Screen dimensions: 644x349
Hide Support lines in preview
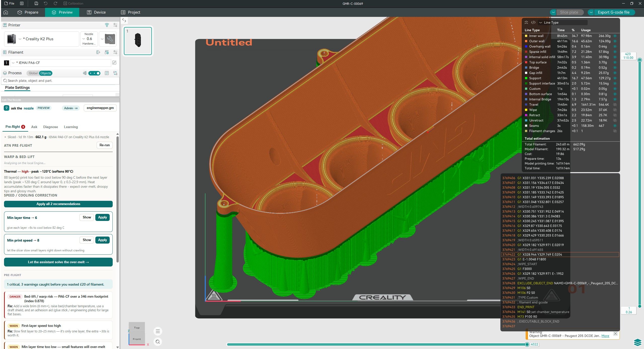coord(615,78)
